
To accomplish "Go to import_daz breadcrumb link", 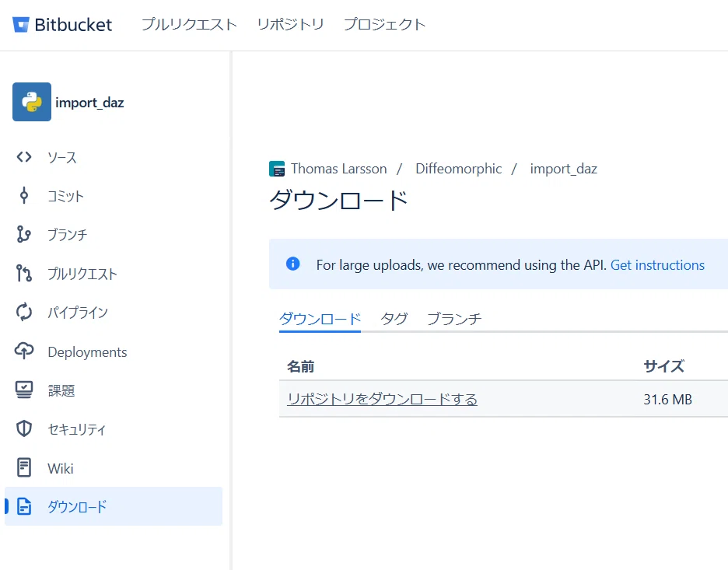I will [x=564, y=169].
